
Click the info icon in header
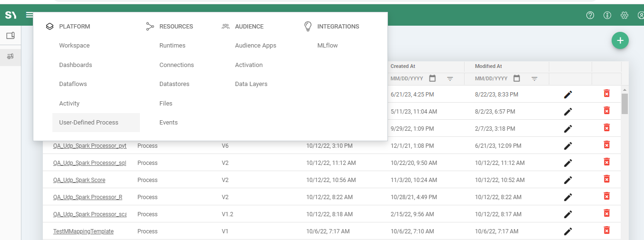(x=607, y=15)
